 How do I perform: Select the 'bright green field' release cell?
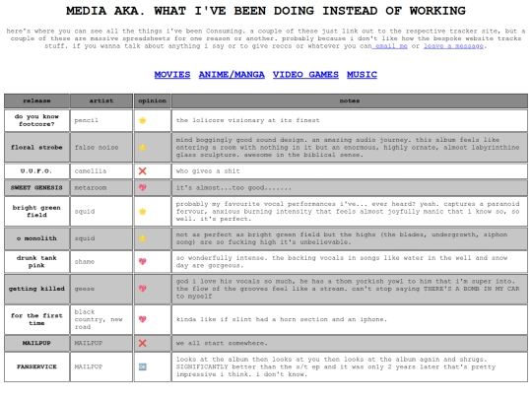pyautogui.click(x=36, y=212)
